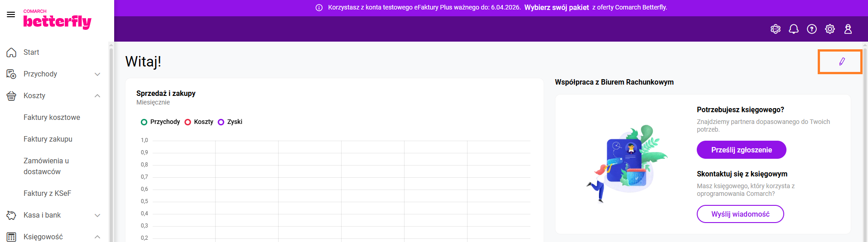Open Faktury kosztowe menu item
868x242 pixels.
52,118
